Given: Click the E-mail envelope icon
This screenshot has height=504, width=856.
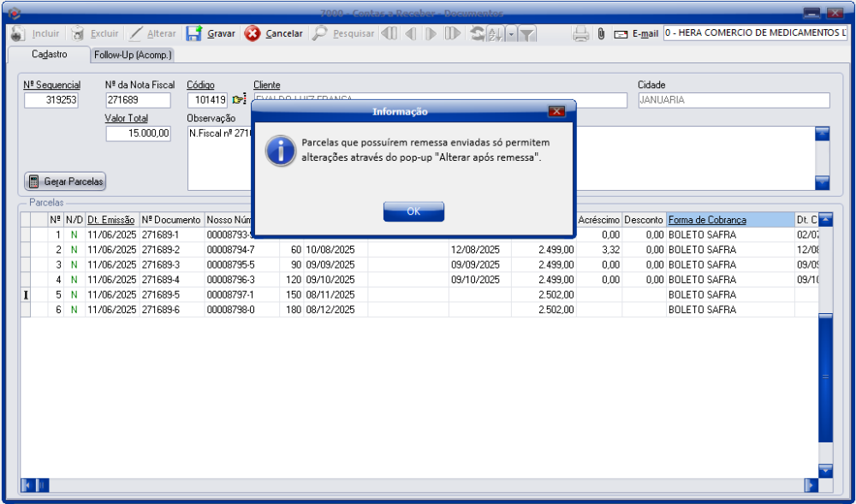Looking at the screenshot, I should 621,34.
